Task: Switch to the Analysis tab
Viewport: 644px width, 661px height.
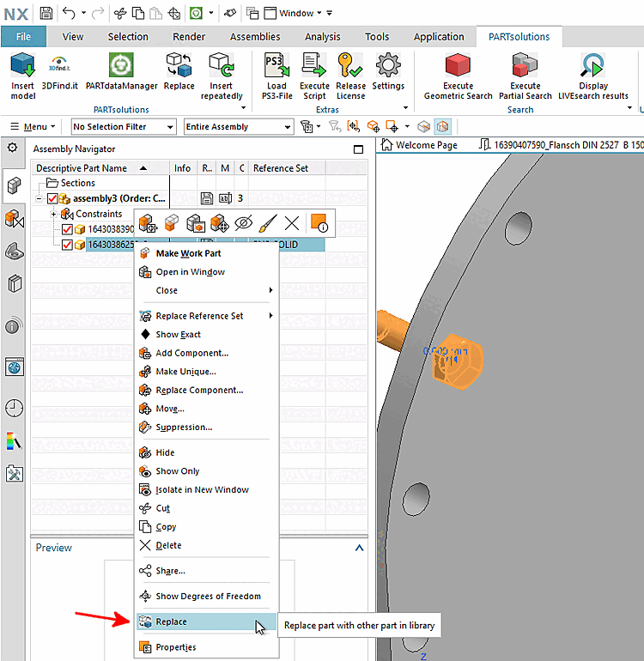Action: tap(322, 37)
